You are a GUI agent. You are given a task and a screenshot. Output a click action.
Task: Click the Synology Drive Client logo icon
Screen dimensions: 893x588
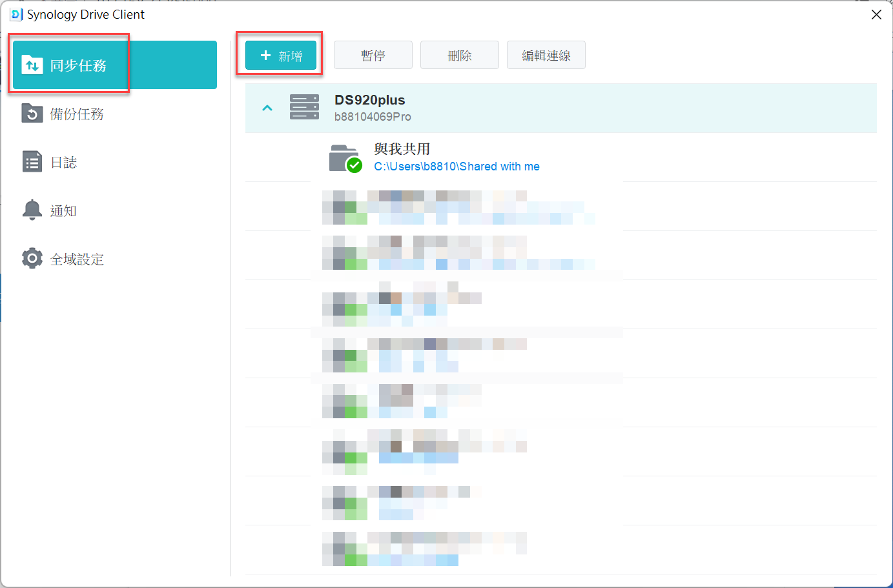click(16, 14)
